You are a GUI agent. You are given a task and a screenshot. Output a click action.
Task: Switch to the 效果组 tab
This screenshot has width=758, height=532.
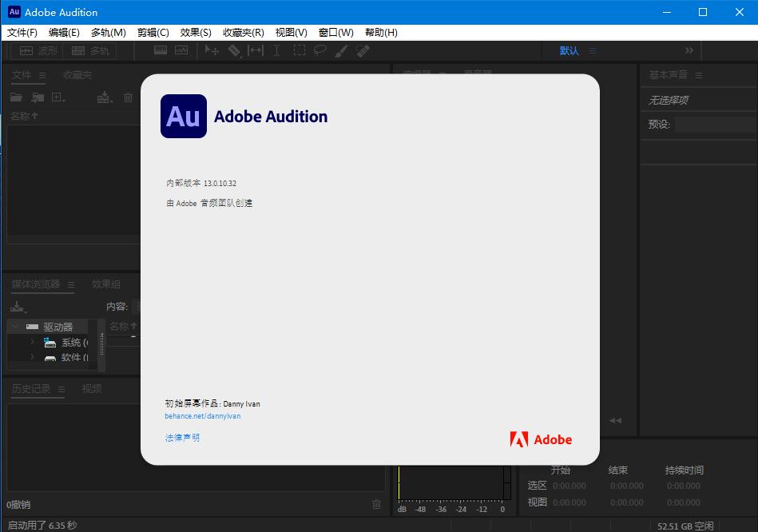(106, 284)
